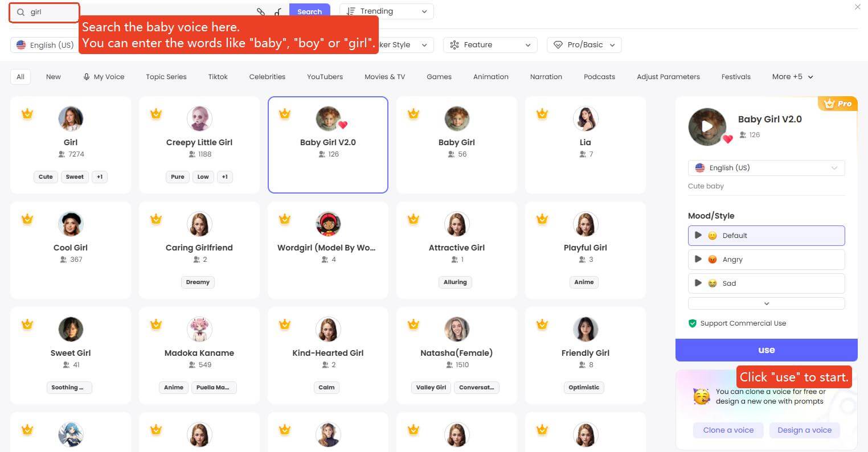Play the Baby Girl V2.0 preview

[707, 126]
